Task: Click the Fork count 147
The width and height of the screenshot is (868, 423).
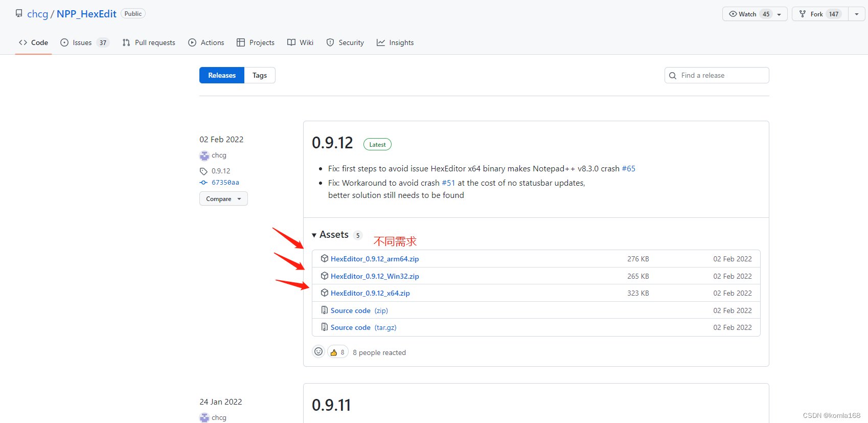Action: point(834,14)
